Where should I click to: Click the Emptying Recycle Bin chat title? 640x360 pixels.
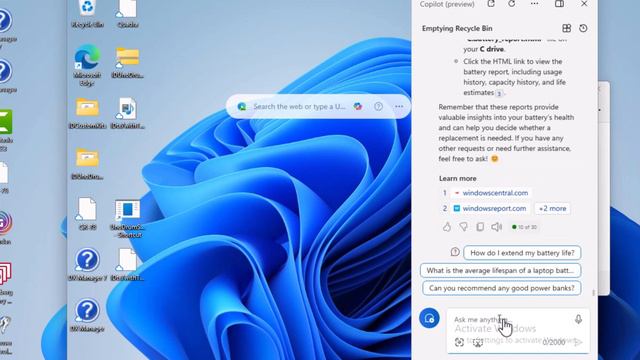tap(457, 28)
